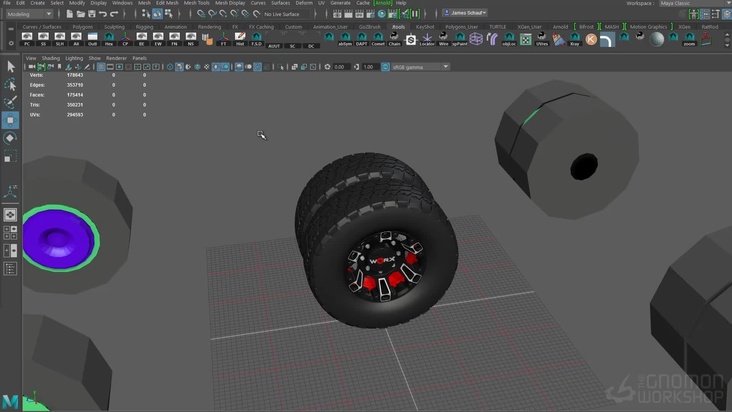Click the Open Scene folder icon
This screenshot has width=732, height=412.
pyautogui.click(x=81, y=14)
